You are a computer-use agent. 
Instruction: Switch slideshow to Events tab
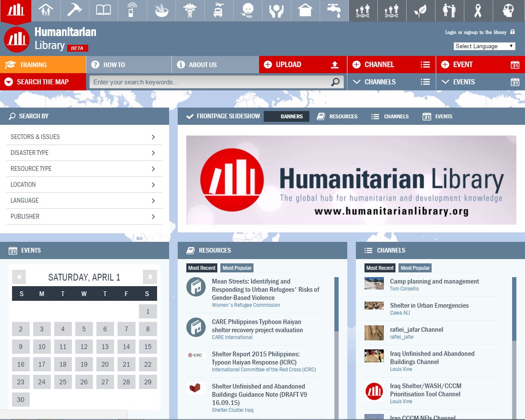[x=437, y=116]
